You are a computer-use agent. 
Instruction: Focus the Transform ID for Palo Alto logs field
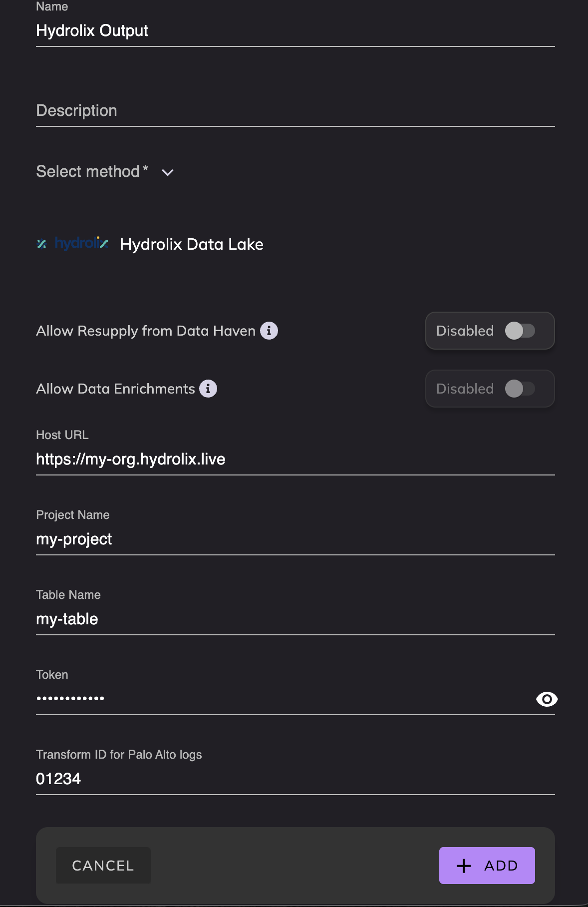(x=294, y=779)
